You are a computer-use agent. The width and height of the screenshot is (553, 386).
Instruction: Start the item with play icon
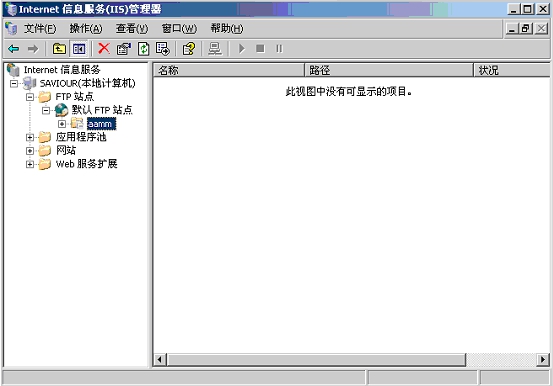pos(242,49)
